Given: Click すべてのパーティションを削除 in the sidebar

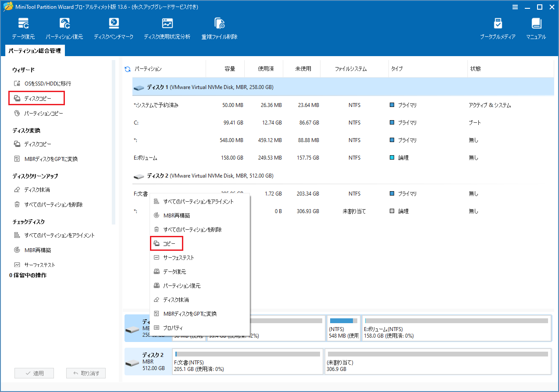Looking at the screenshot, I should pyautogui.click(x=48, y=204).
